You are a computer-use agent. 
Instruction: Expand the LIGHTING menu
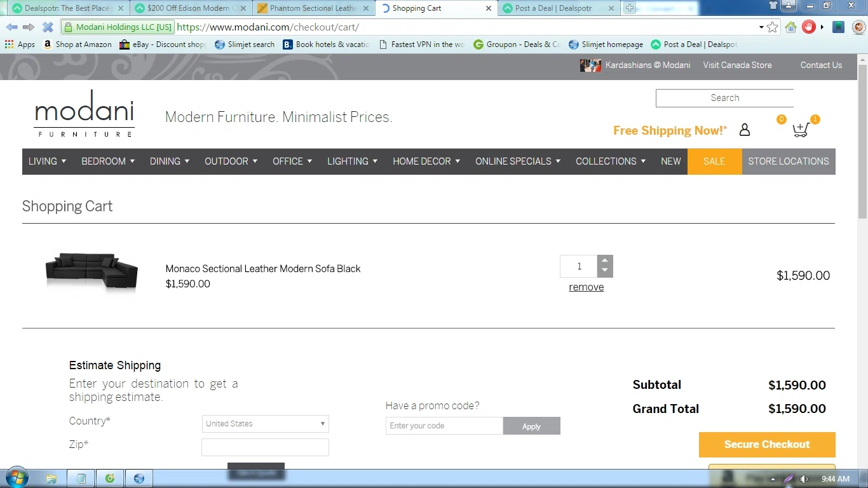(x=352, y=161)
